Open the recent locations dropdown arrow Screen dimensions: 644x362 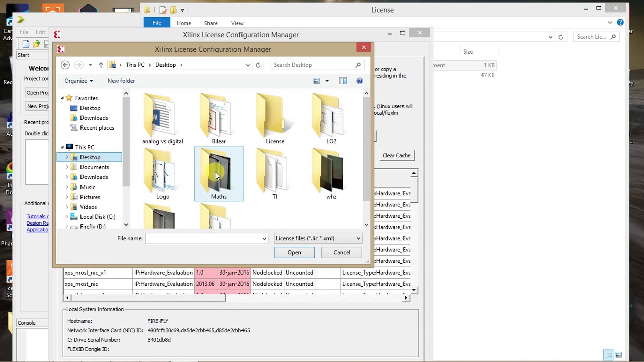90,65
